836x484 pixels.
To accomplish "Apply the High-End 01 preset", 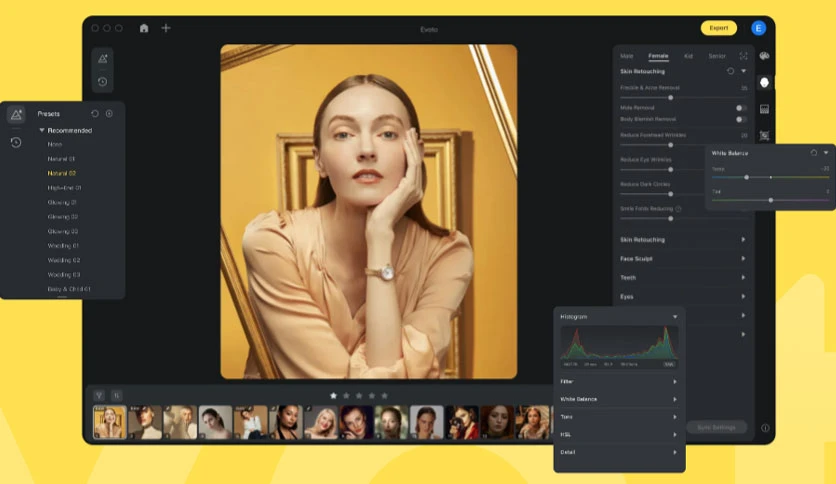I will tap(65, 188).
